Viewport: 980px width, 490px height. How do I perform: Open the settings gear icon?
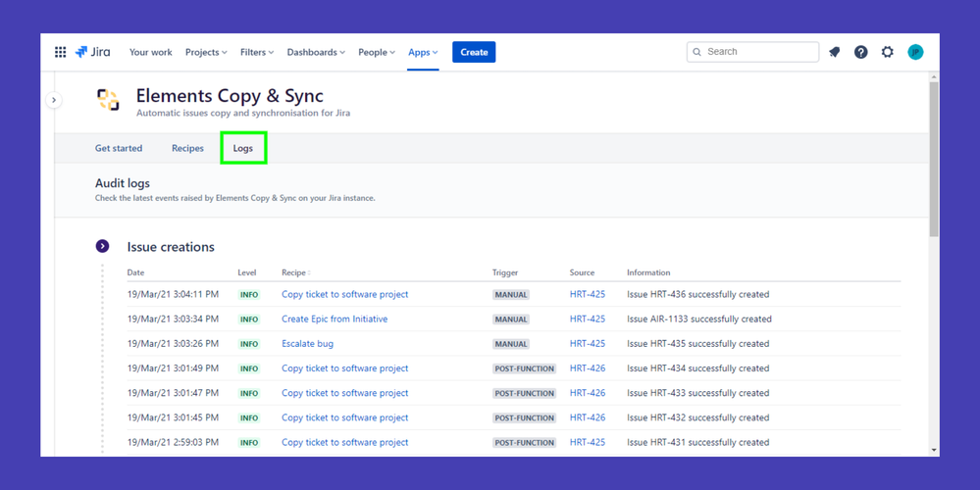[888, 52]
